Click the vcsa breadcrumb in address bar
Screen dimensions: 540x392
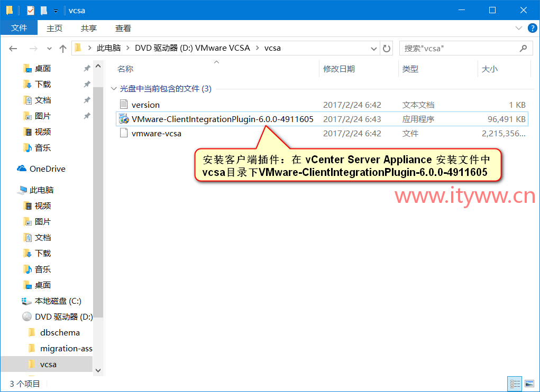272,48
